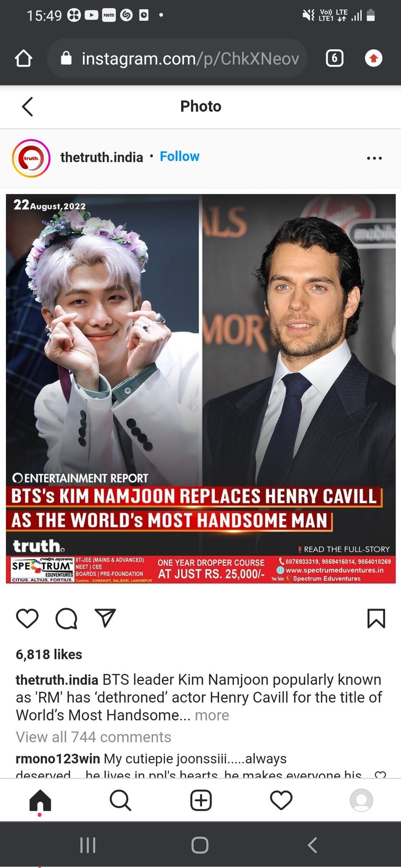Tap the instagram.com address bar
Screen dimensions: 401x868
coord(177,58)
